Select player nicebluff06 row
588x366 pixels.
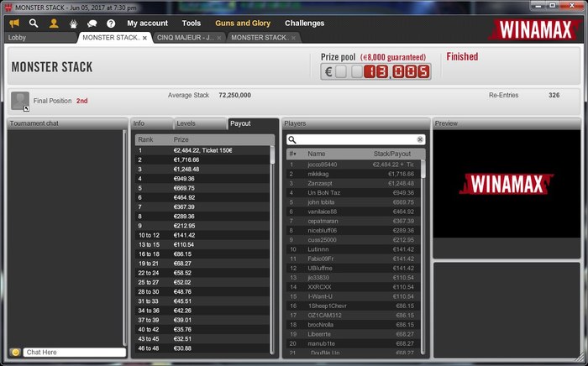coord(354,230)
